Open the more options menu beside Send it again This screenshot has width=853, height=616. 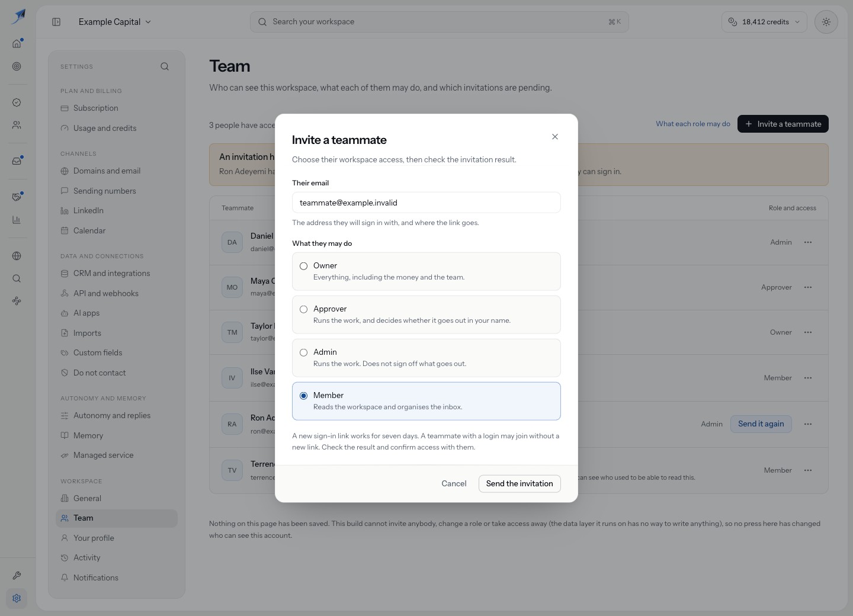click(808, 424)
